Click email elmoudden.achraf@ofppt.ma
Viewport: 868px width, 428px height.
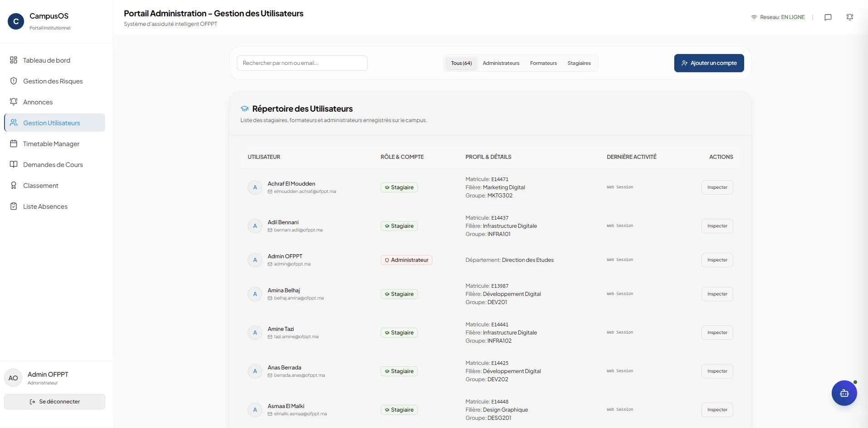[305, 192]
